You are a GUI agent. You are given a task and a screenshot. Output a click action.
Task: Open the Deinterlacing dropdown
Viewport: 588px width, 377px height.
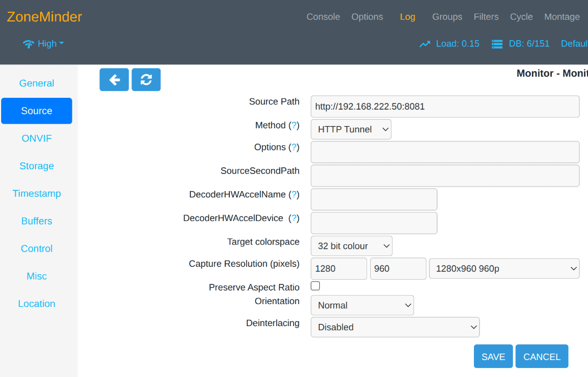click(x=394, y=327)
